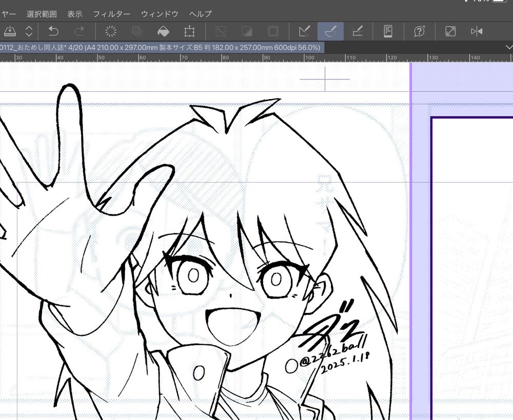This screenshot has width=513, height=420.
Task: Open the フィルター menu
Action: (111, 14)
